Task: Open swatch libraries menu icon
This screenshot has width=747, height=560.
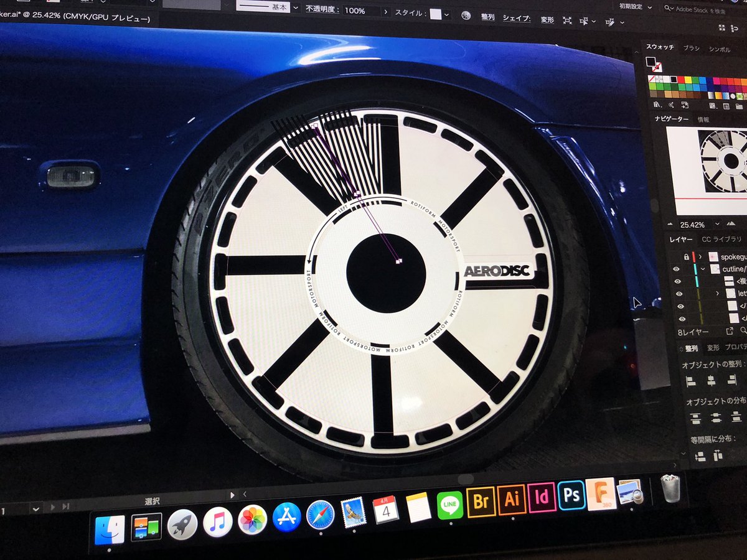Action: coord(657,105)
